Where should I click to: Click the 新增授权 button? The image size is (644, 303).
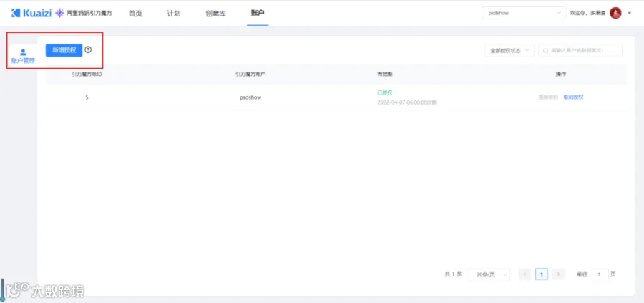click(x=64, y=50)
